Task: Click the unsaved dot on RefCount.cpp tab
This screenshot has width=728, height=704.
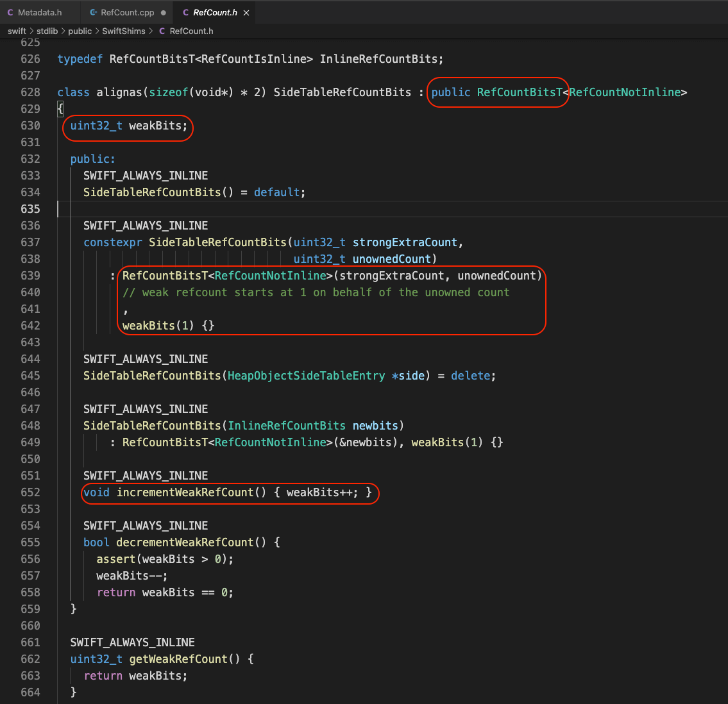Action: coord(164,13)
